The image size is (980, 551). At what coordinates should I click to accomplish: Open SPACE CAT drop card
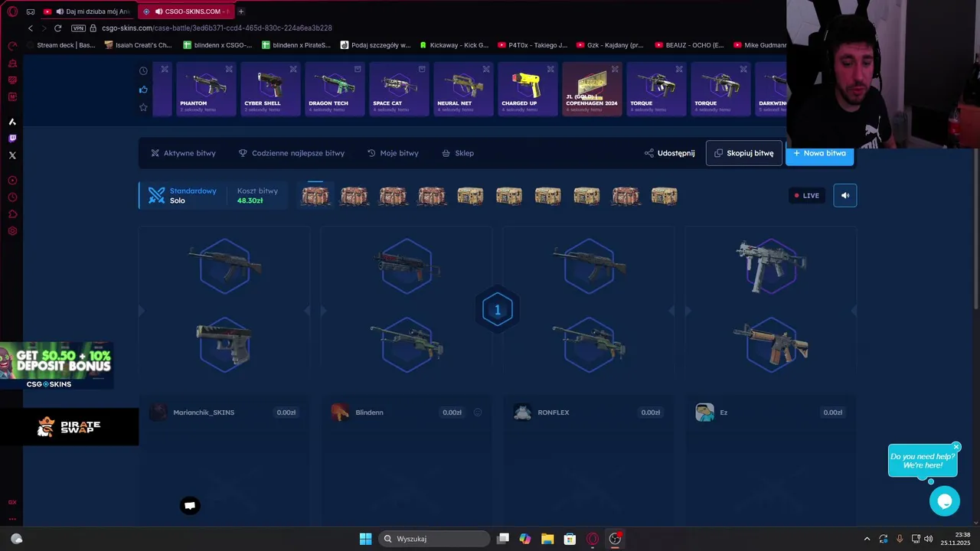[x=399, y=89]
